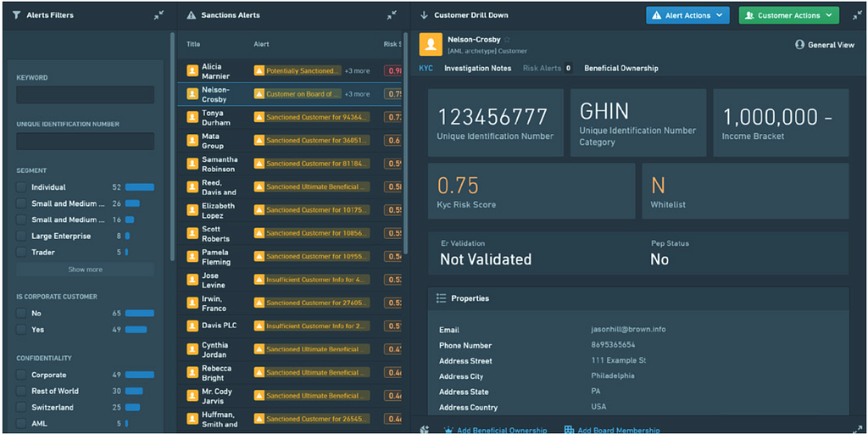Check the Individual segment filter

[x=21, y=187]
